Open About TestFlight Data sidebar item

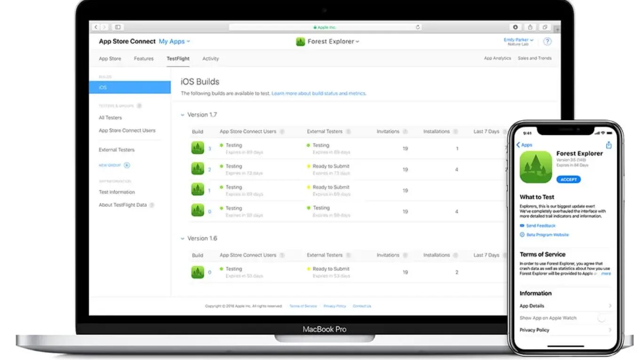pos(123,205)
